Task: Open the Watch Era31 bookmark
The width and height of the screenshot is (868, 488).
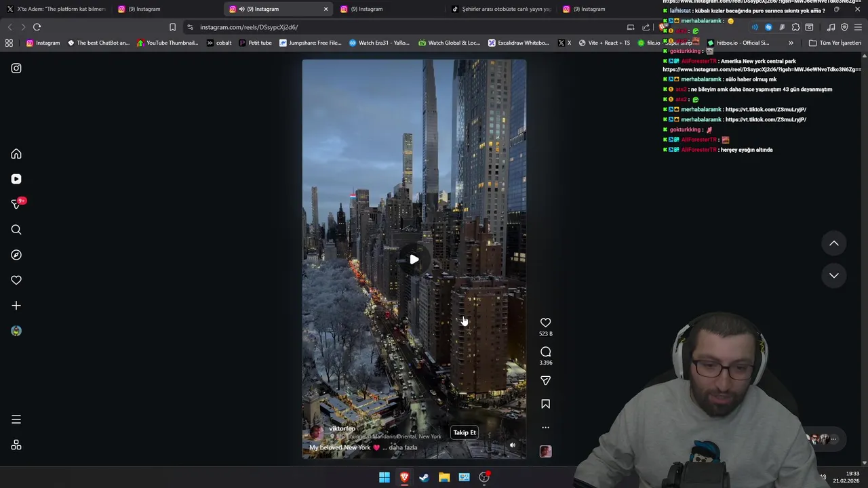Action: tap(379, 43)
